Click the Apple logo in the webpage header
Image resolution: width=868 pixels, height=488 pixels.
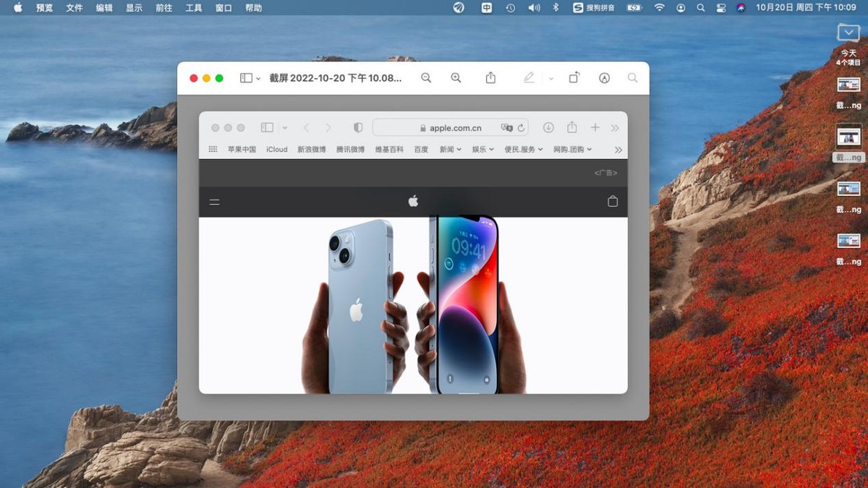coord(413,202)
